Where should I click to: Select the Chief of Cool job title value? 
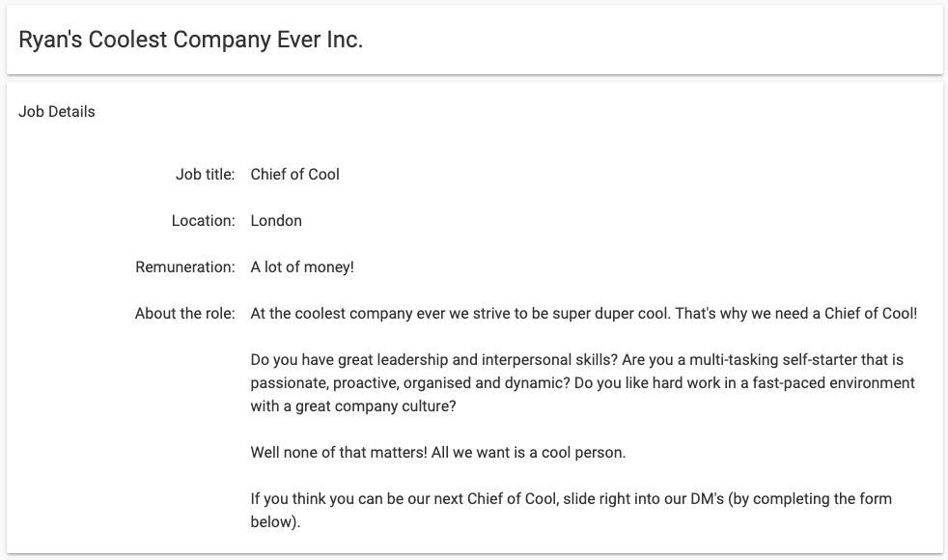294,175
